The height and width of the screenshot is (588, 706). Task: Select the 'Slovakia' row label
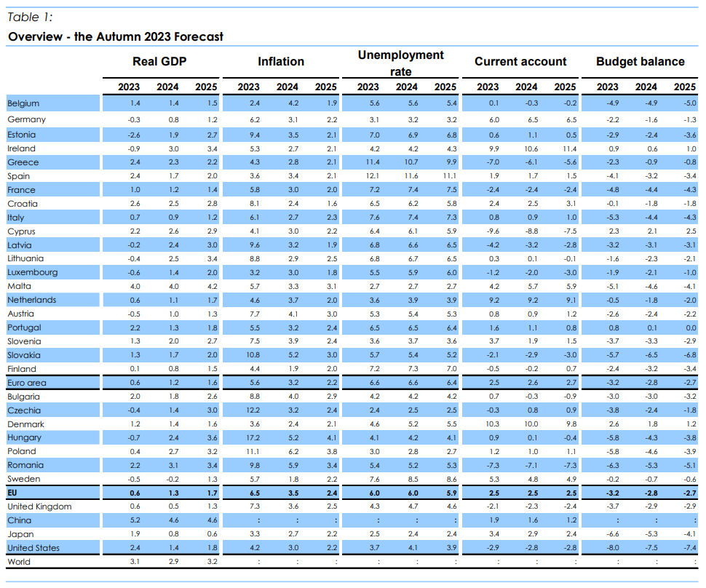tap(24, 355)
